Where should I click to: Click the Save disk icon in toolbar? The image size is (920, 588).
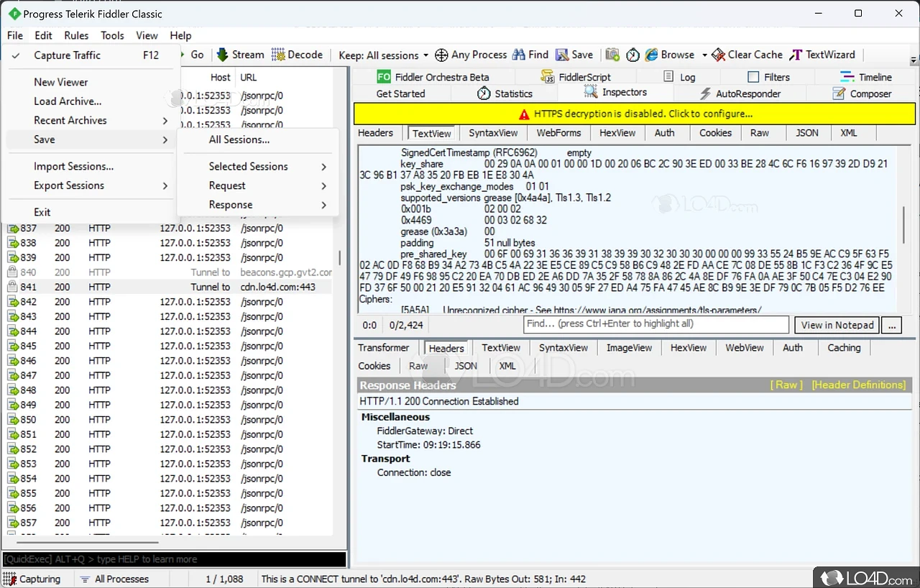coord(562,55)
